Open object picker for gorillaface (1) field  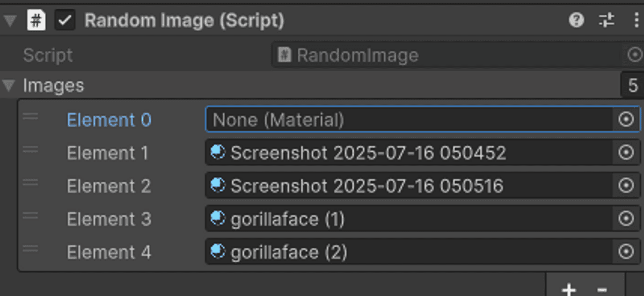point(626,219)
